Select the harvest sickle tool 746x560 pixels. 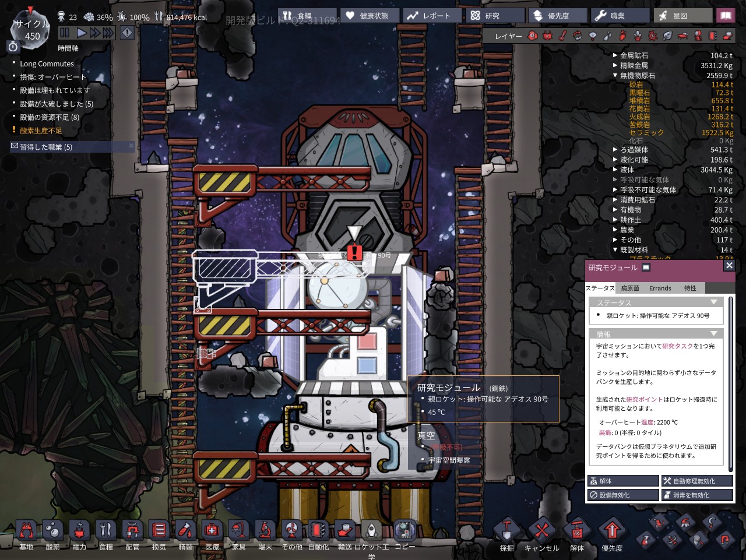[x=712, y=522]
